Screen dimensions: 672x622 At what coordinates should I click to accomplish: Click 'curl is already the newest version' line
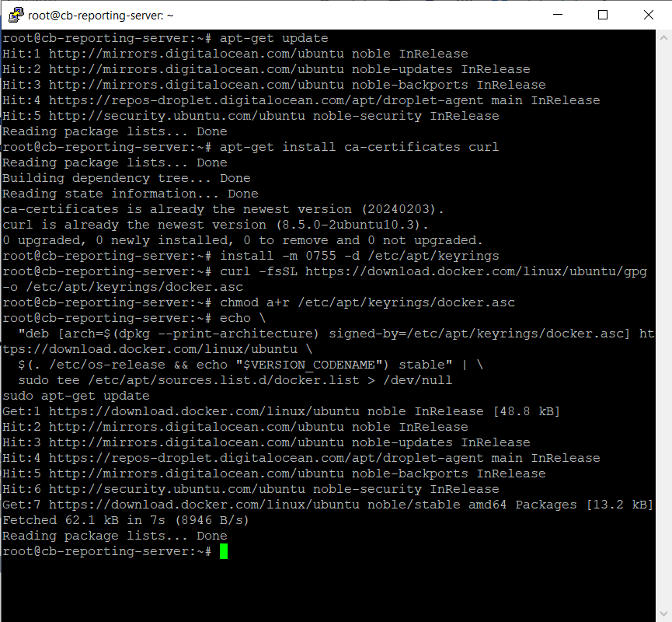pyautogui.click(x=215, y=225)
